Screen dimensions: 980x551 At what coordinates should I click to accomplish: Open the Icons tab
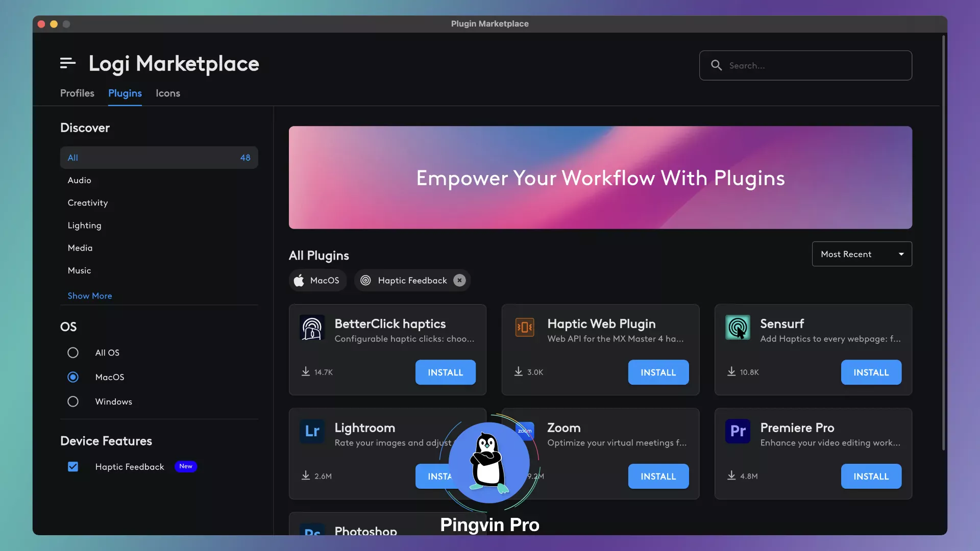coord(167,93)
